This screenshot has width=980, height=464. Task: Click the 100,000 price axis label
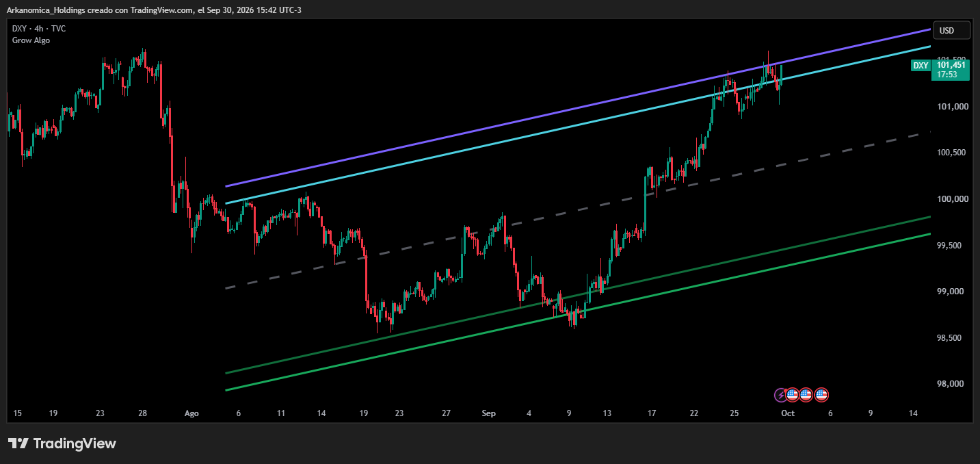tap(953, 199)
